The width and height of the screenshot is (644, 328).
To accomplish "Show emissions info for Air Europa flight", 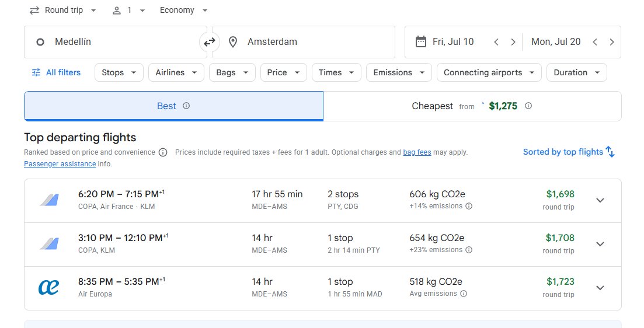I will tap(463, 294).
